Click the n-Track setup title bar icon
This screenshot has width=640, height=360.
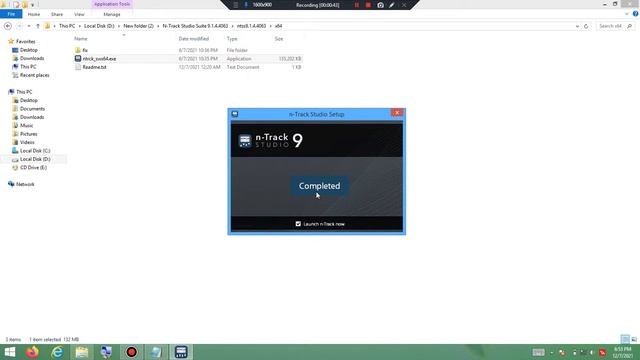tap(235, 114)
